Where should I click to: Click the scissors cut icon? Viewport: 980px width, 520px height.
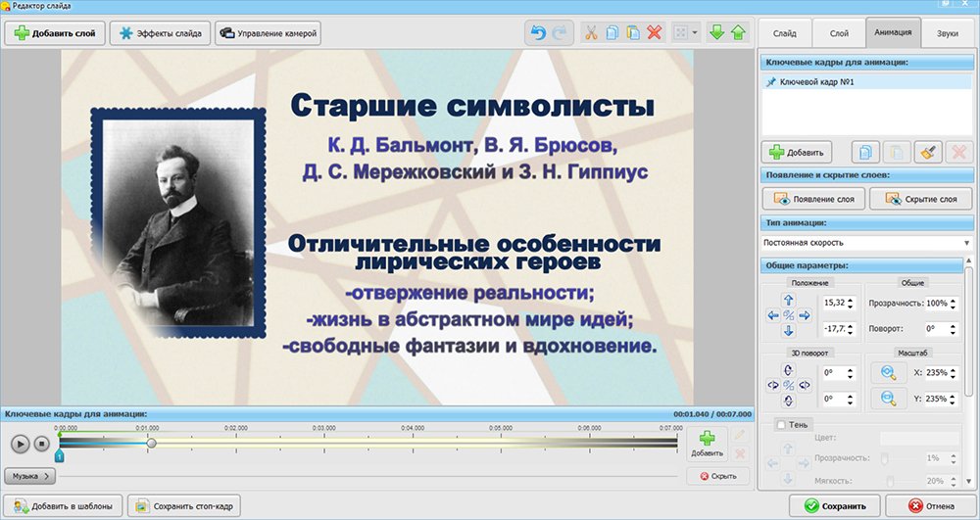tap(591, 32)
